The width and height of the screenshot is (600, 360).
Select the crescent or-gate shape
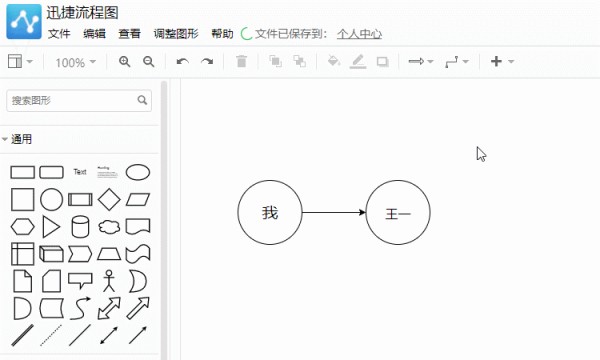[x=138, y=281]
